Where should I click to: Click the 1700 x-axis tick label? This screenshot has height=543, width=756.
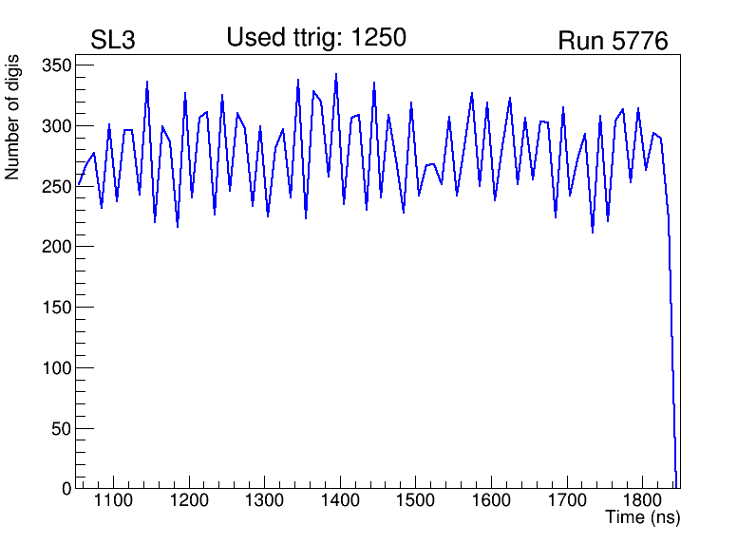coord(566,500)
